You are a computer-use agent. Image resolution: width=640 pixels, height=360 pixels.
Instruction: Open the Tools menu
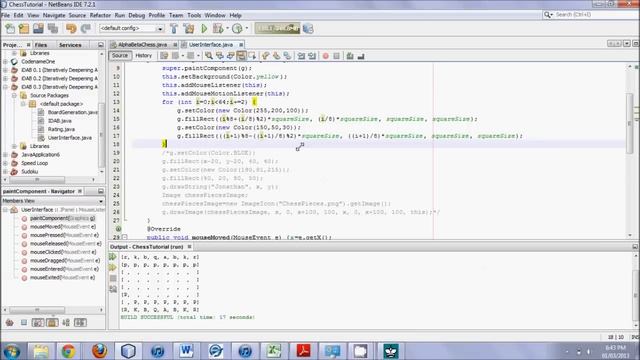194,15
